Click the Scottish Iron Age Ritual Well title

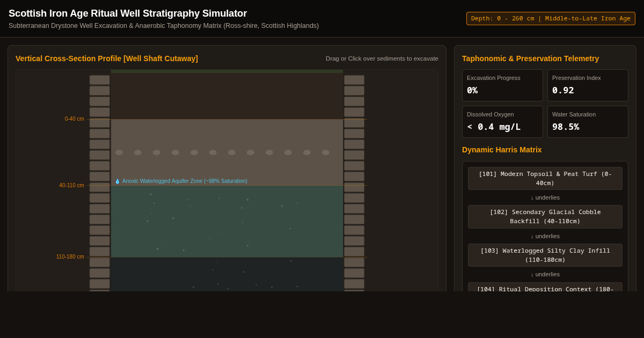128,13
